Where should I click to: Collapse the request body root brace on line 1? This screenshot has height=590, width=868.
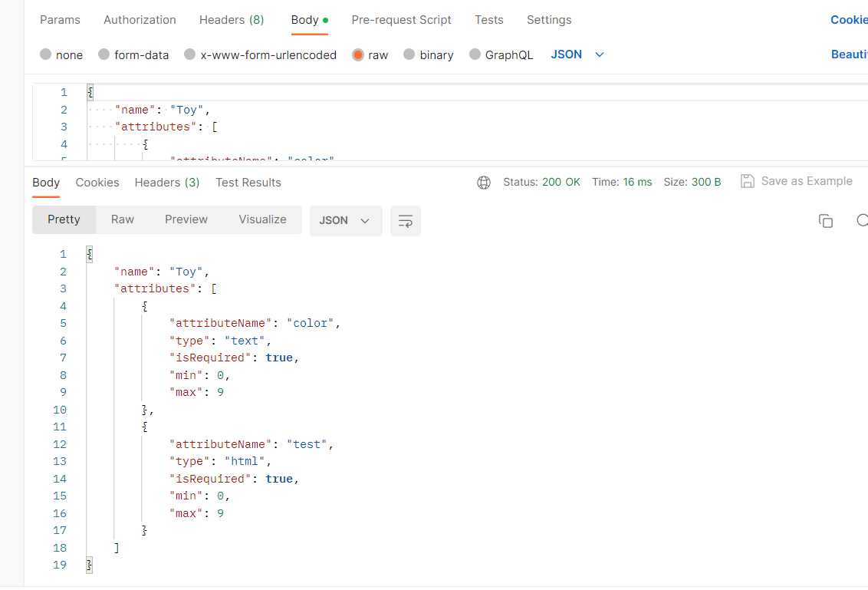(x=90, y=93)
